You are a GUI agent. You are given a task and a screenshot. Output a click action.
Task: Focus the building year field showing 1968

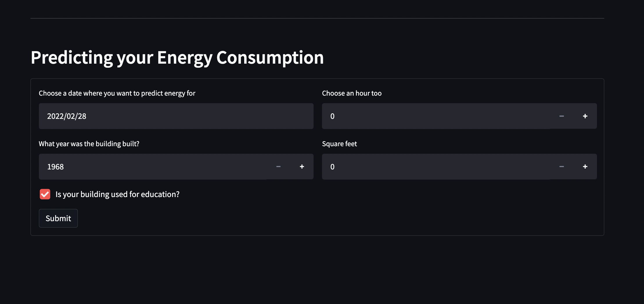153,167
